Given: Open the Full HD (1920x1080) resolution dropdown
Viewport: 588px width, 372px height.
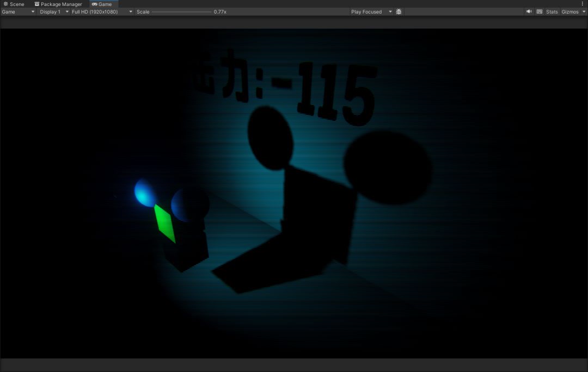Looking at the screenshot, I should tap(102, 12).
